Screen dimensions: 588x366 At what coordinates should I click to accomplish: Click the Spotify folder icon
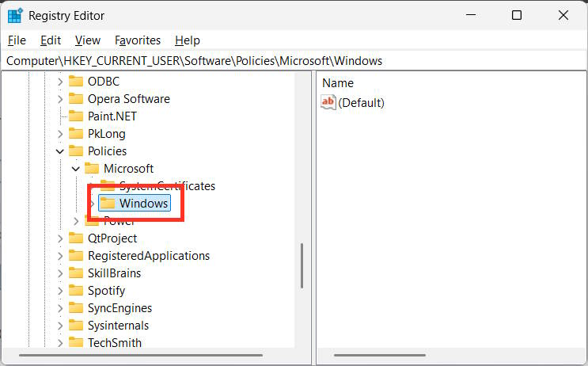pyautogui.click(x=76, y=291)
